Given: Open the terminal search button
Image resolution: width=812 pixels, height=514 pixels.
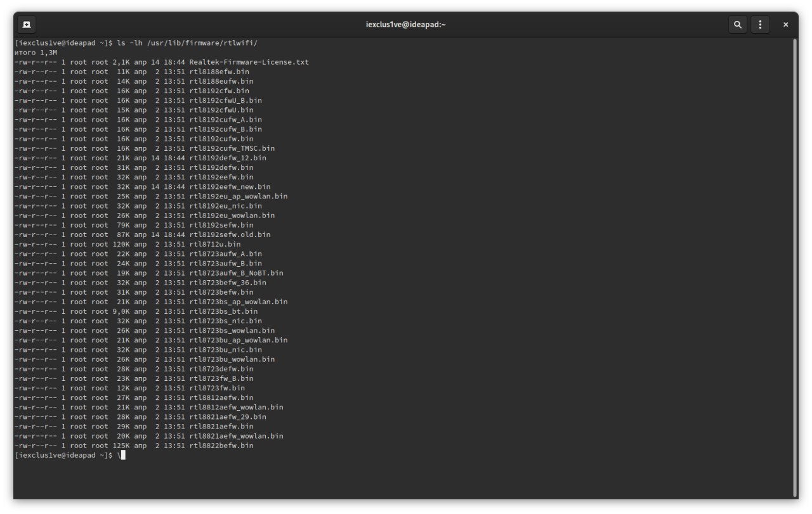Looking at the screenshot, I should pyautogui.click(x=737, y=25).
